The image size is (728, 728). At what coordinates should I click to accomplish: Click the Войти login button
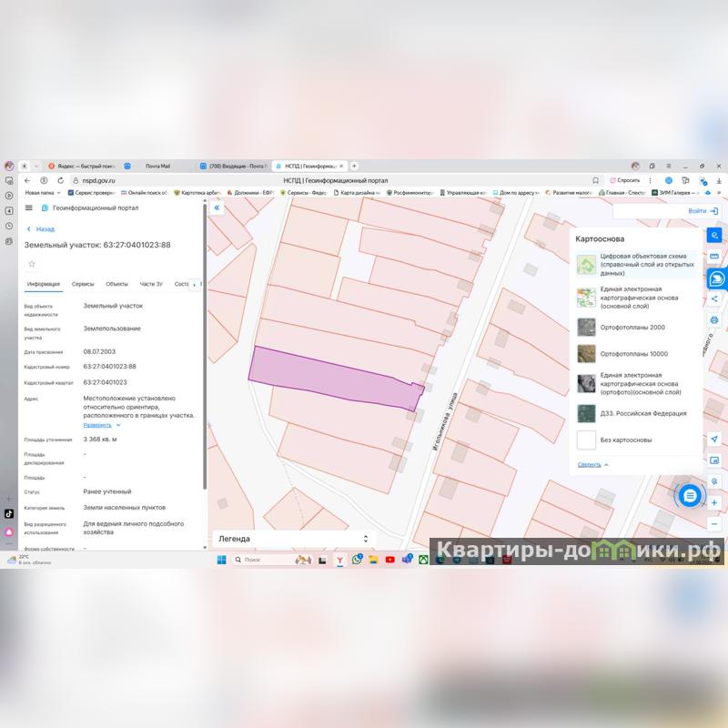pos(703,210)
